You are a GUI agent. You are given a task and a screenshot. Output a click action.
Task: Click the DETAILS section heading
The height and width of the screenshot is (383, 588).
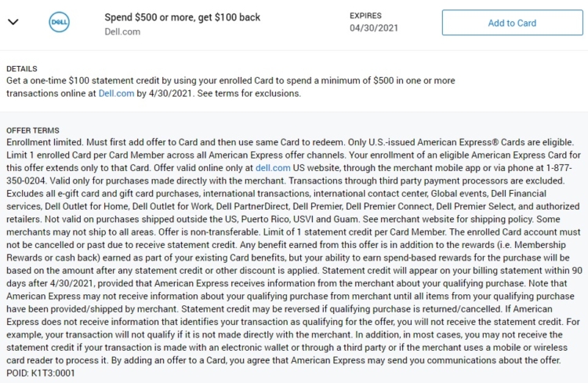(x=22, y=69)
